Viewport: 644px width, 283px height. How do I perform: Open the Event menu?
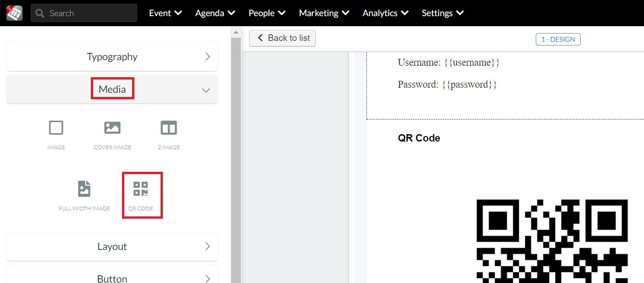point(165,13)
